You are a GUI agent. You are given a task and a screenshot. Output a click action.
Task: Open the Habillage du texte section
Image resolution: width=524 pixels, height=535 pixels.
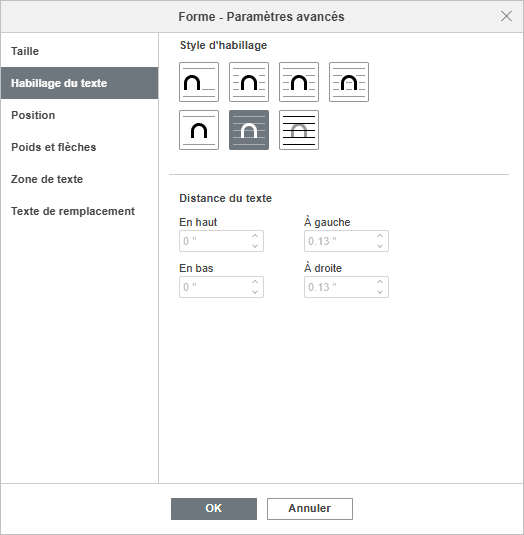[x=79, y=83]
